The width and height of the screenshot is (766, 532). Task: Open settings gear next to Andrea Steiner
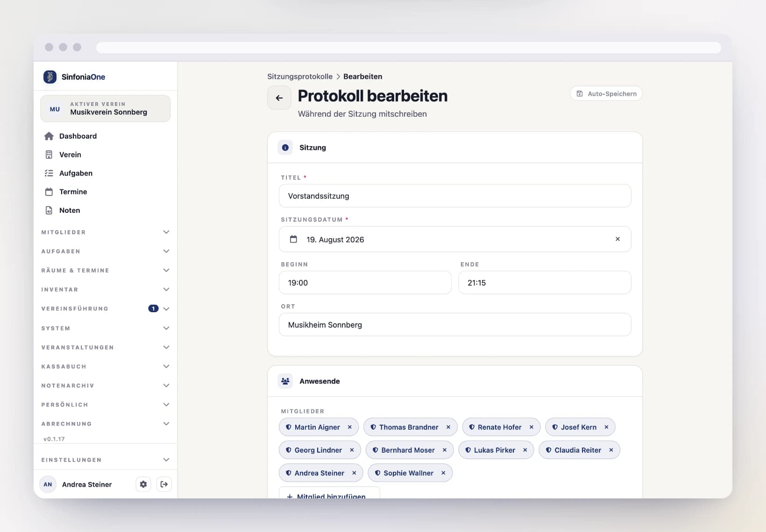pyautogui.click(x=143, y=484)
